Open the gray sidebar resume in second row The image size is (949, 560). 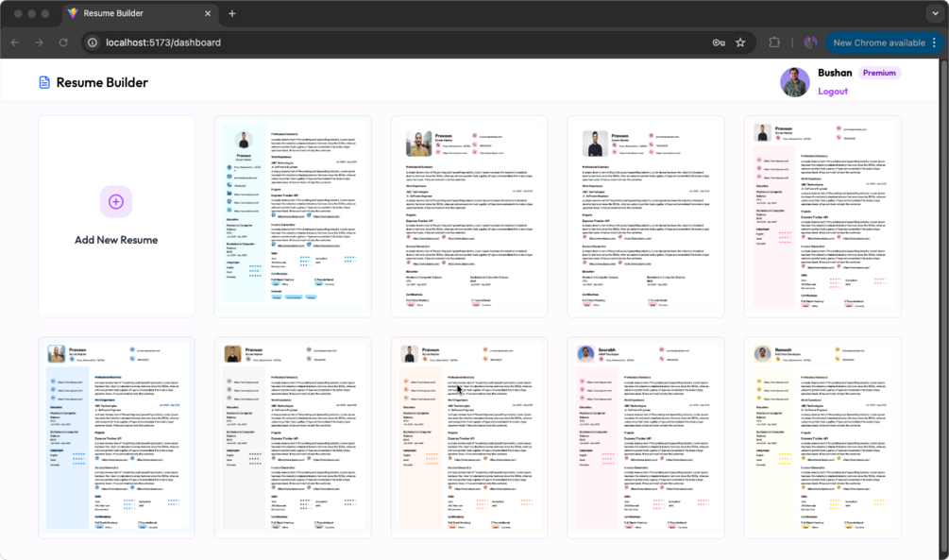[293, 437]
